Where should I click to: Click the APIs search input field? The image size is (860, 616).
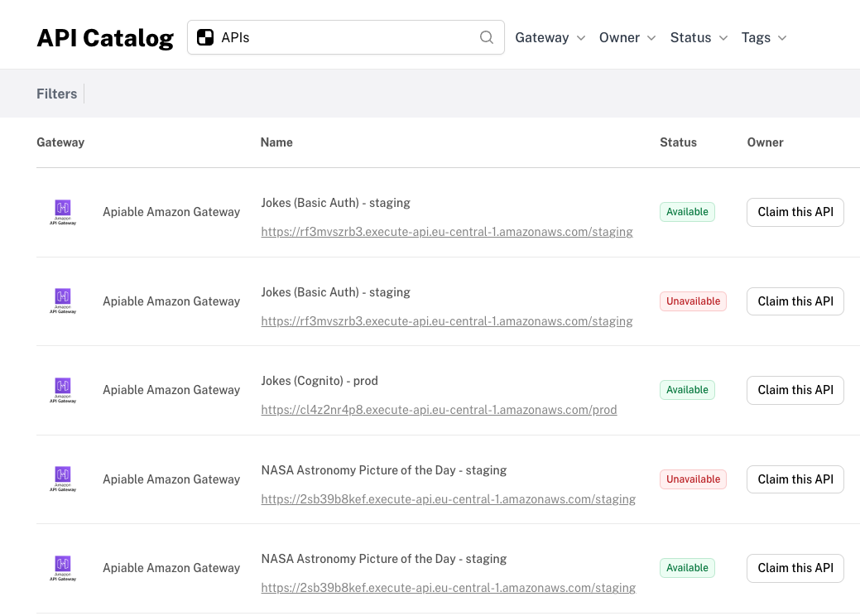(348, 37)
